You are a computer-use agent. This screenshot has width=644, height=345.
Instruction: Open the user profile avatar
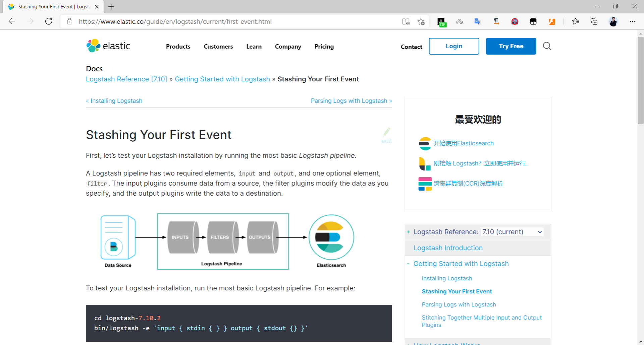click(613, 21)
